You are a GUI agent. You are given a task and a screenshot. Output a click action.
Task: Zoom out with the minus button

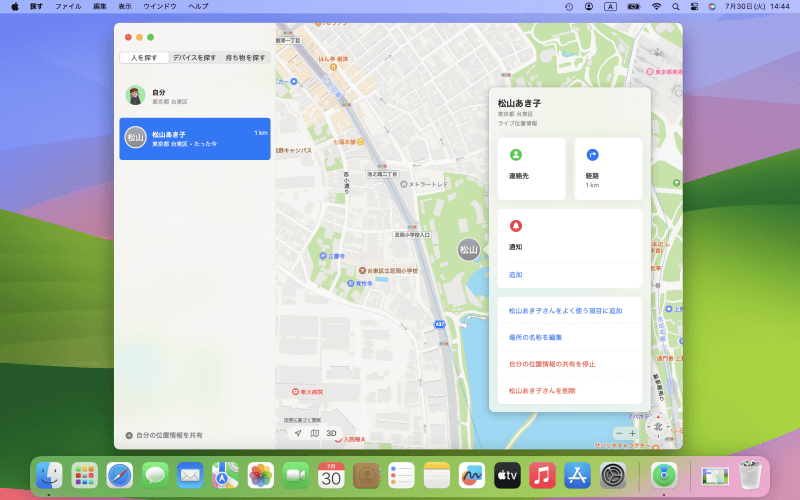tap(619, 433)
